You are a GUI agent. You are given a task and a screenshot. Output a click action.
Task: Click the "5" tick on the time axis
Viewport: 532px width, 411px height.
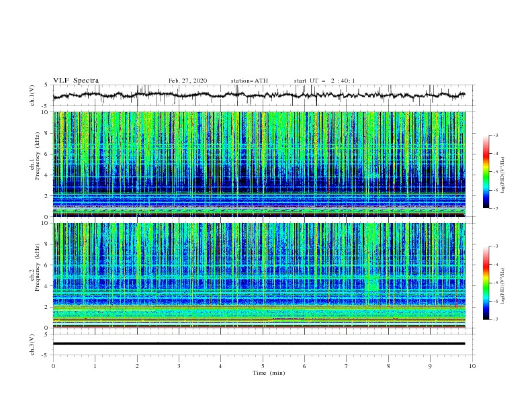tap(263, 366)
